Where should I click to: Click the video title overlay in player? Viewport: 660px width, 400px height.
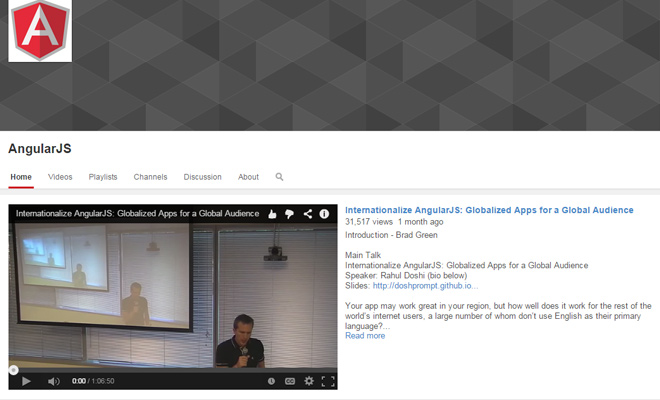click(x=137, y=213)
